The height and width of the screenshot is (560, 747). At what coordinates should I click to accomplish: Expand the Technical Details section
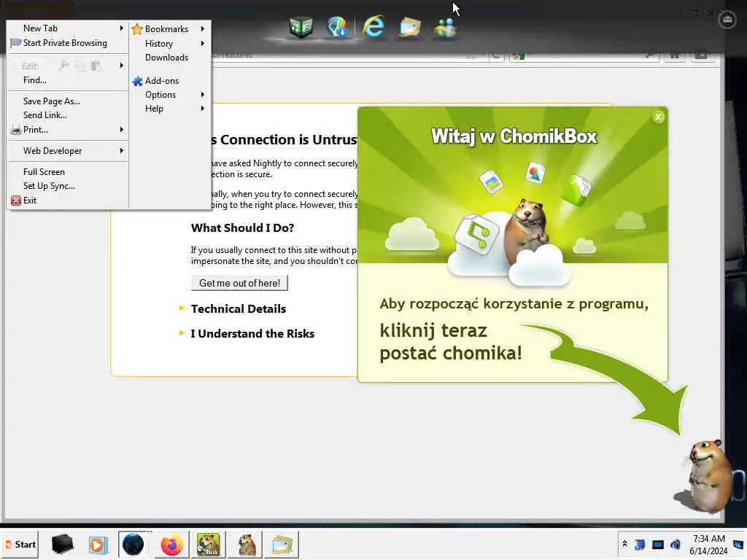pyautogui.click(x=239, y=308)
